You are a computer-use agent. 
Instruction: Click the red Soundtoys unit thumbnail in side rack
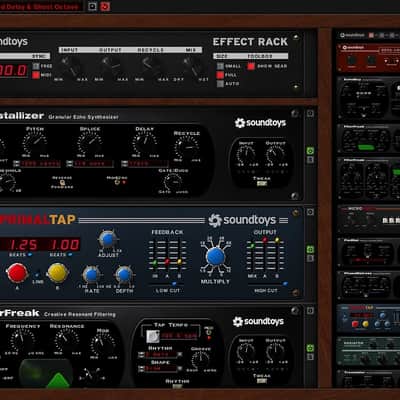coord(368,57)
